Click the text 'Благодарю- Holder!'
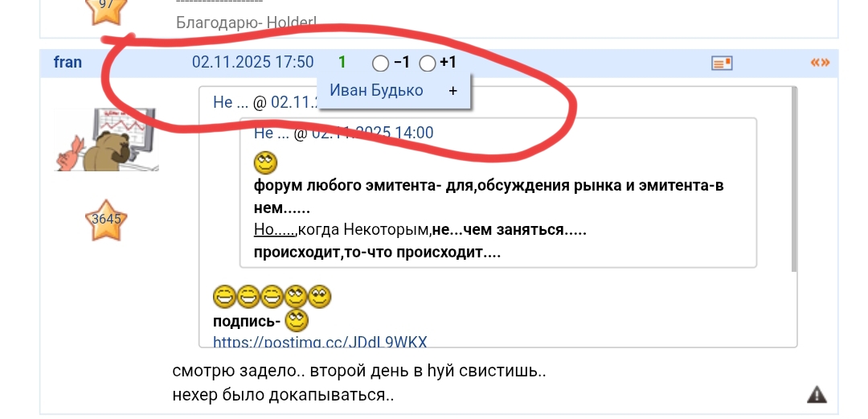This screenshot has height=419, width=868. click(x=247, y=23)
